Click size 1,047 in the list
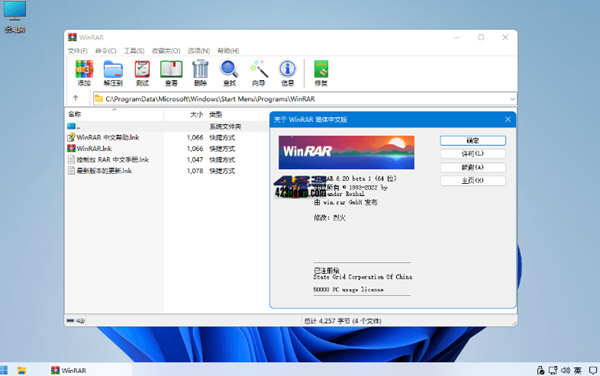600x376 pixels. point(195,160)
